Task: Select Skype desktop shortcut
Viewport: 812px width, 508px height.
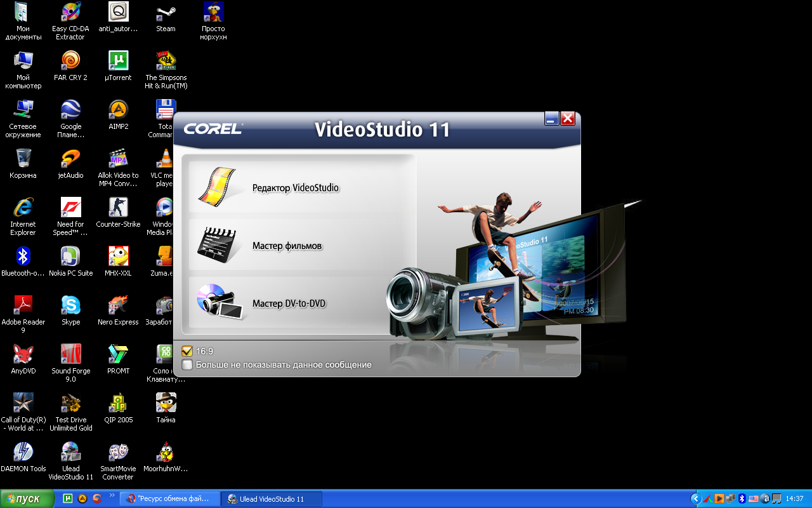Action: click(x=70, y=311)
